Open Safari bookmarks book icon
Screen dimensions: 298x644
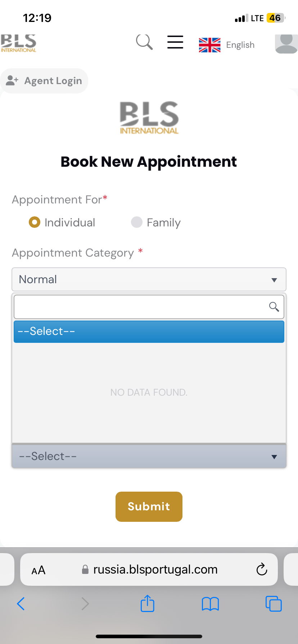[211, 604]
